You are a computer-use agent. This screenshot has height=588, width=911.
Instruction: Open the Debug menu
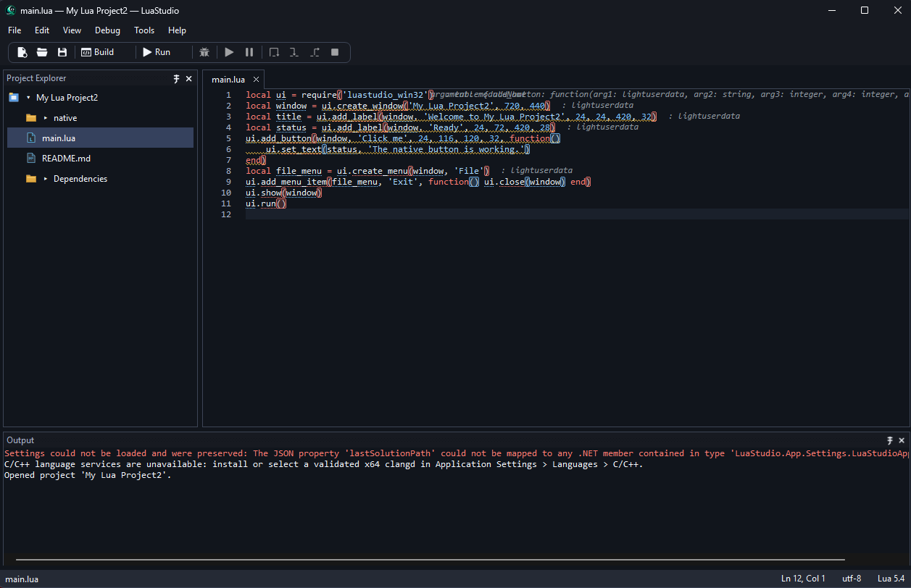pyautogui.click(x=107, y=30)
